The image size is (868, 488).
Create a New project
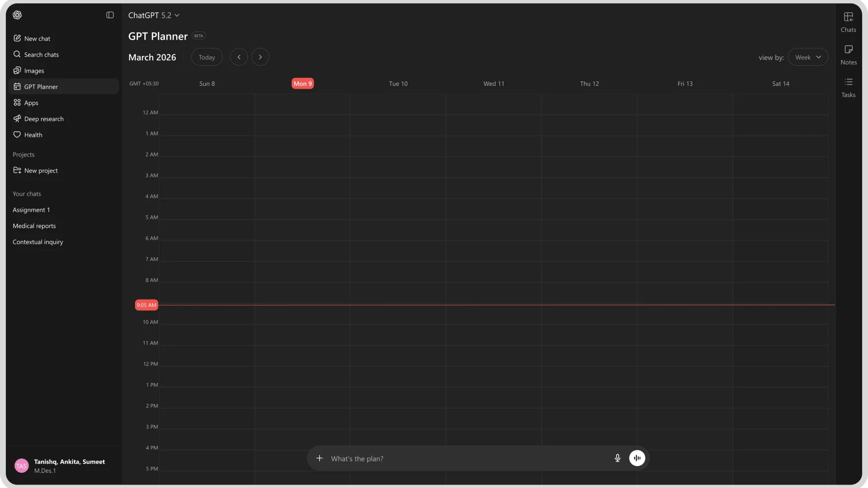pyautogui.click(x=64, y=171)
